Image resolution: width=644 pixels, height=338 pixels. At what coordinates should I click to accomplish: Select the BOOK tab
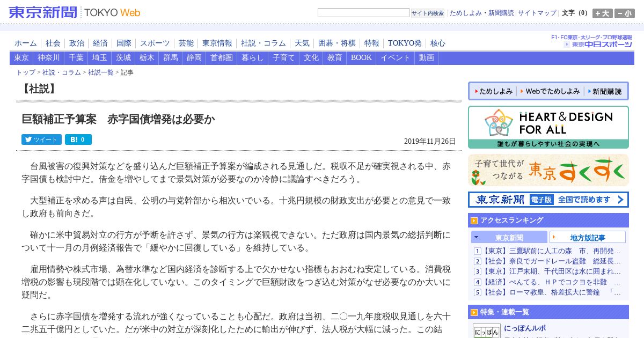tap(361, 58)
